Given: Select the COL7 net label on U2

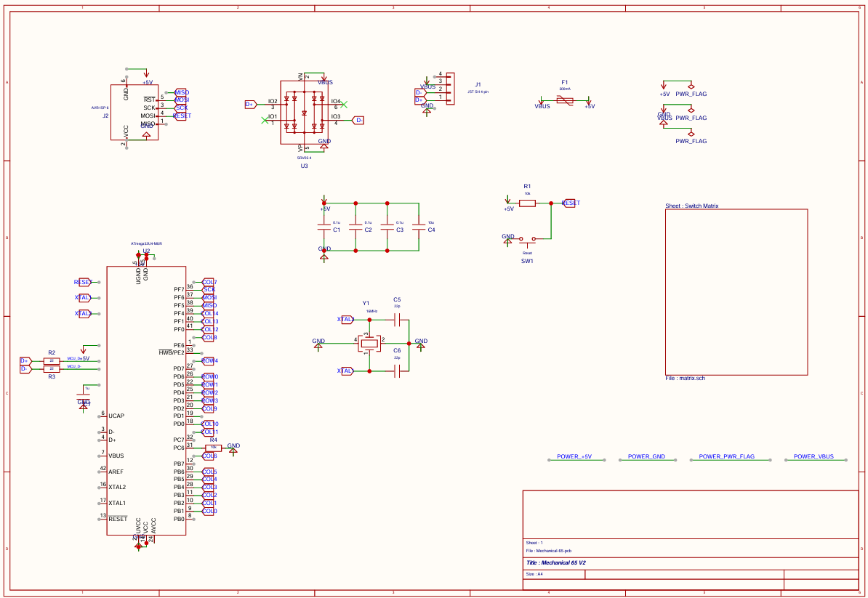Looking at the screenshot, I should point(209,282).
